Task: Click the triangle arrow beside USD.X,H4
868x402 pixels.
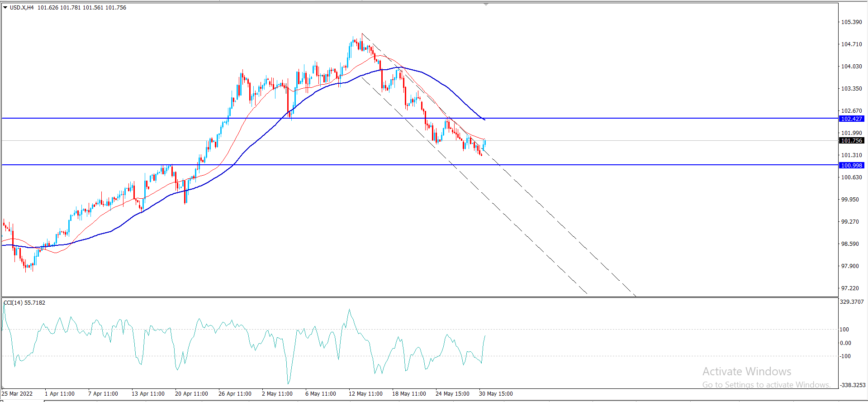Action: pyautogui.click(x=5, y=8)
